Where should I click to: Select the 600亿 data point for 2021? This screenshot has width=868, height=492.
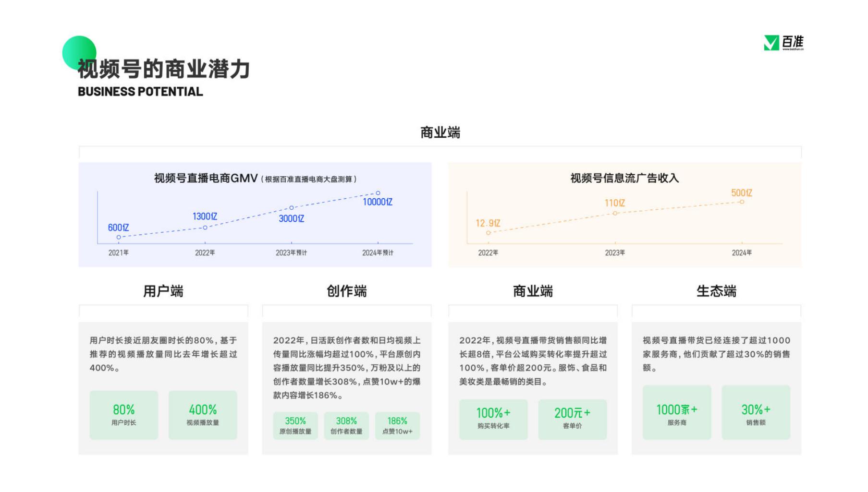coord(119,237)
